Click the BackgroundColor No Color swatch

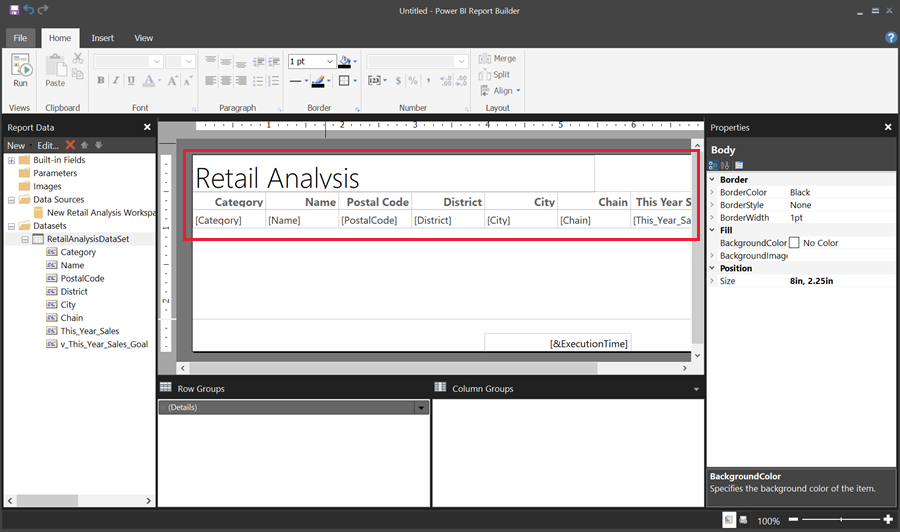pyautogui.click(x=794, y=243)
